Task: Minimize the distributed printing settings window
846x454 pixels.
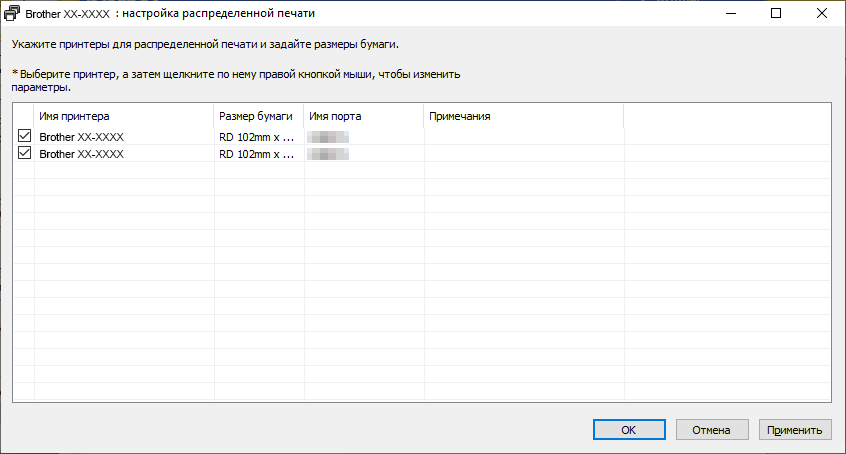Action: 729,15
